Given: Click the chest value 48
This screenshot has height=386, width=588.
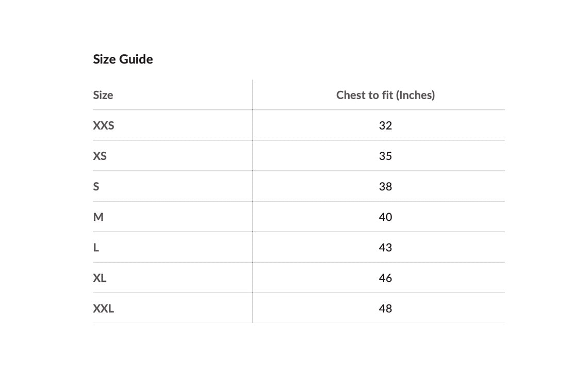Looking at the screenshot, I should coord(385,309).
